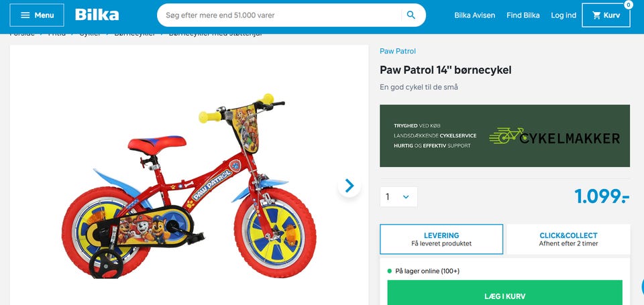644x305 pixels.
Task: Select the Levering delivery option
Action: [441, 239]
